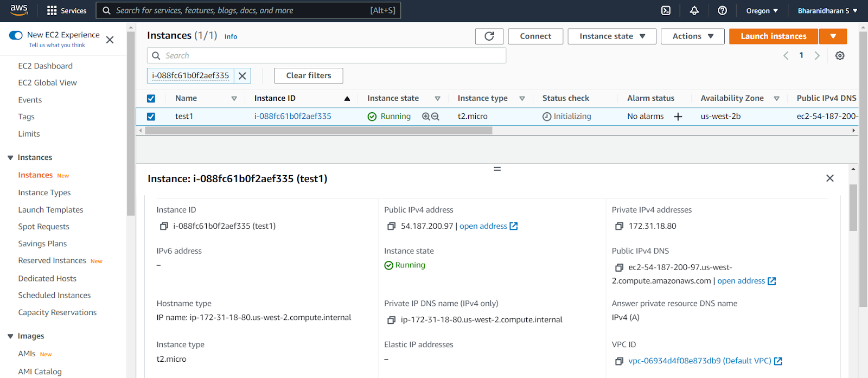The width and height of the screenshot is (868, 378).
Task: Open the AWS home logo
Action: 18,10
